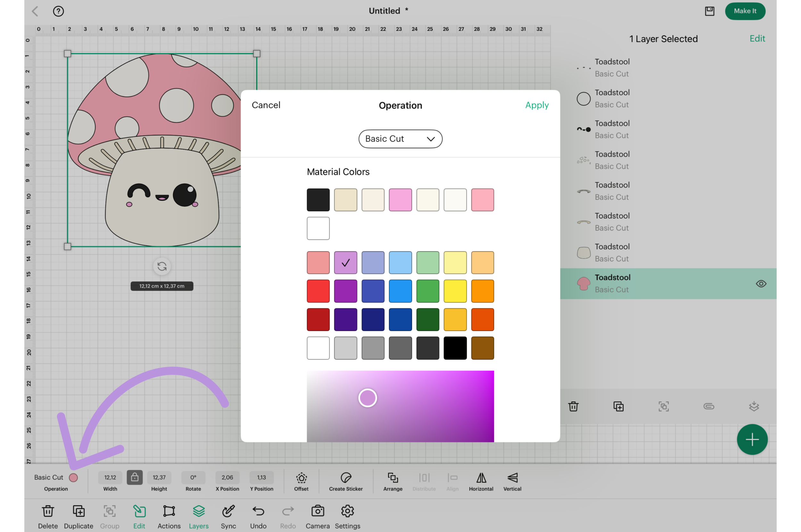The width and height of the screenshot is (801, 532).
Task: Click the save project icon
Action: [709, 11]
